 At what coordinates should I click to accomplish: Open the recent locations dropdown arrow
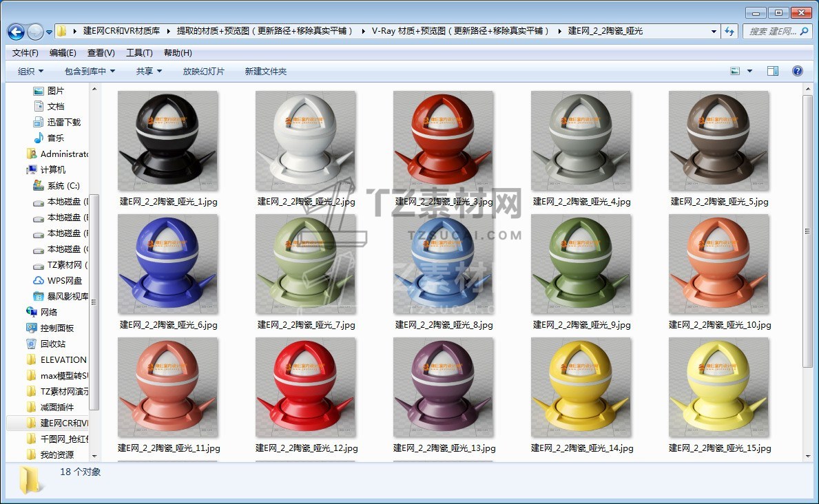click(x=49, y=32)
